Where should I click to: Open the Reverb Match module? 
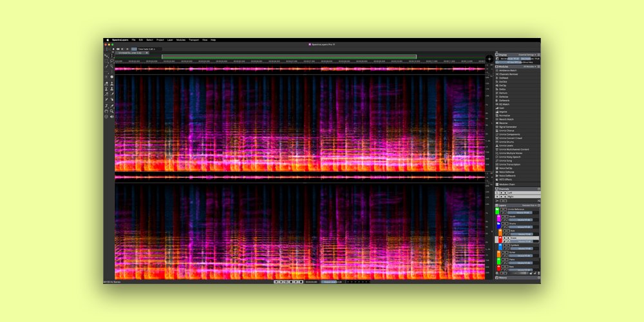pyautogui.click(x=506, y=119)
